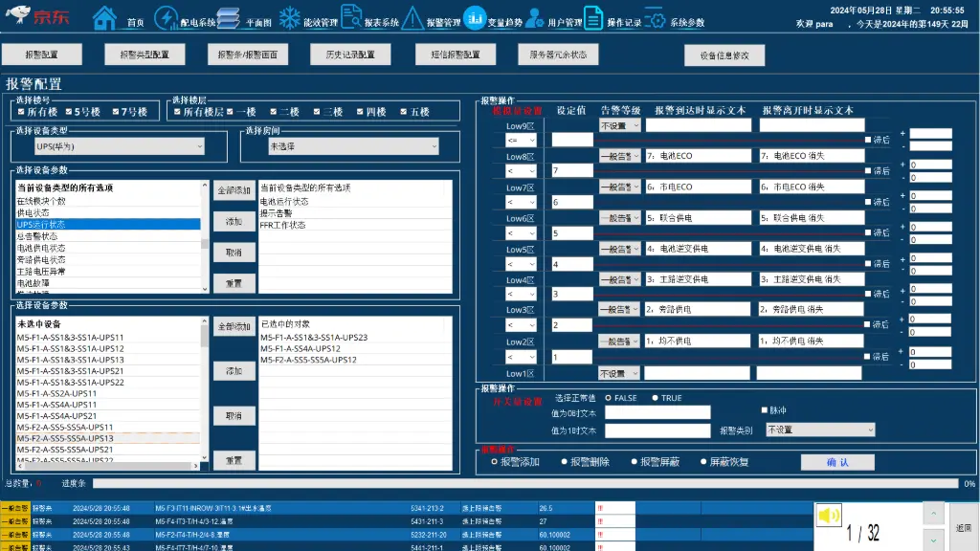Open the 系统参数 gear settings icon

tap(656, 17)
